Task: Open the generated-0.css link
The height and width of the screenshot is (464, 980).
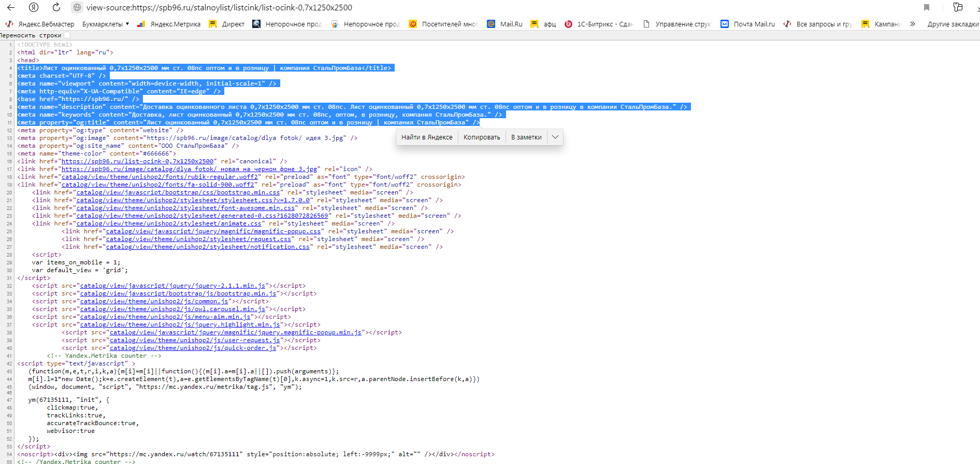Action: [203, 216]
